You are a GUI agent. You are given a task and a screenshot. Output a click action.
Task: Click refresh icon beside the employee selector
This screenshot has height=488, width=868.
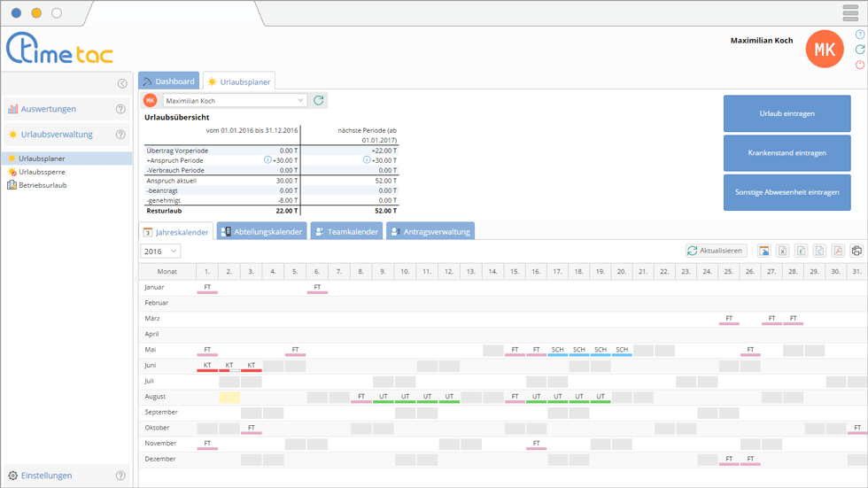pyautogui.click(x=319, y=100)
